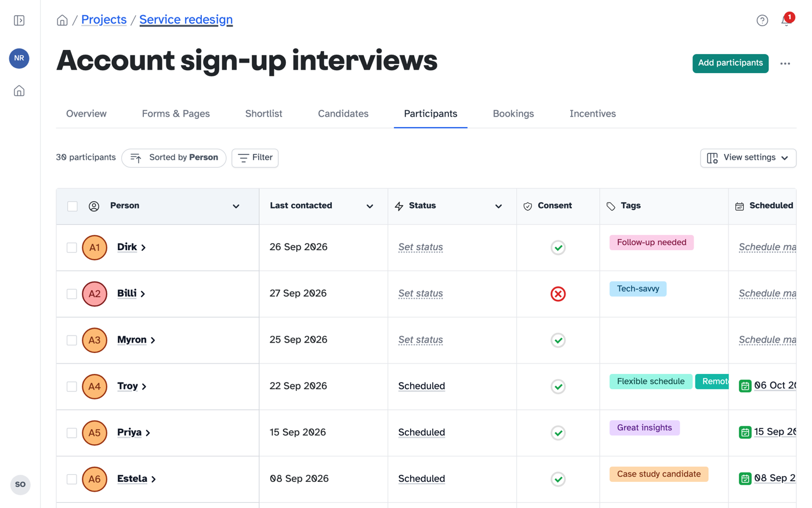Open the help question mark icon
Screen dimensions: 812x508
pyautogui.click(x=762, y=20)
